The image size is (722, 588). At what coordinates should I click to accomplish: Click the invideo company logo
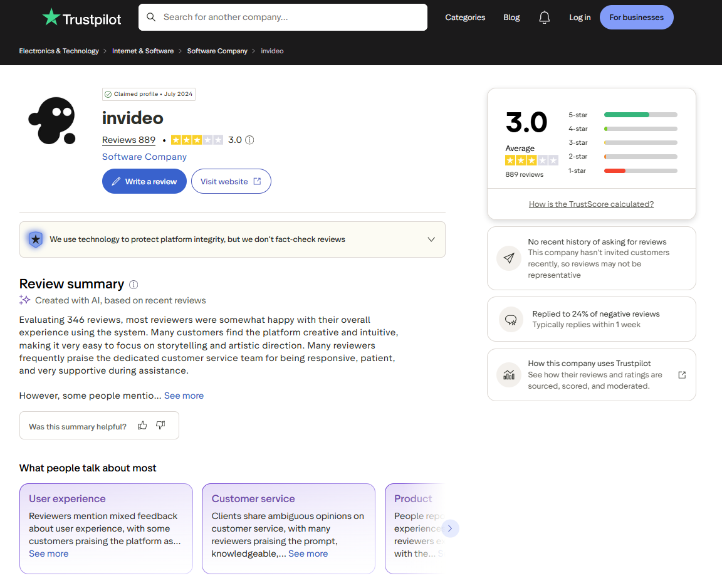click(x=53, y=120)
